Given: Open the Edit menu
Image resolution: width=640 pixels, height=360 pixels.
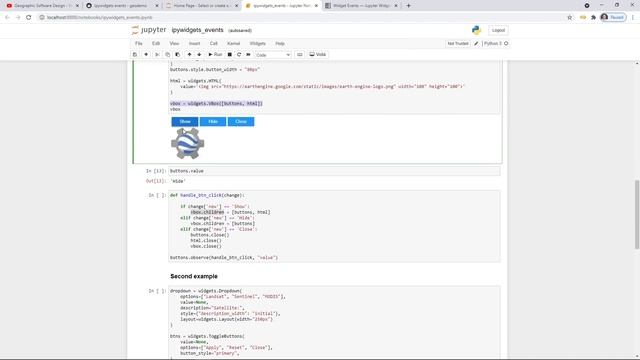Looking at the screenshot, I should (156, 43).
